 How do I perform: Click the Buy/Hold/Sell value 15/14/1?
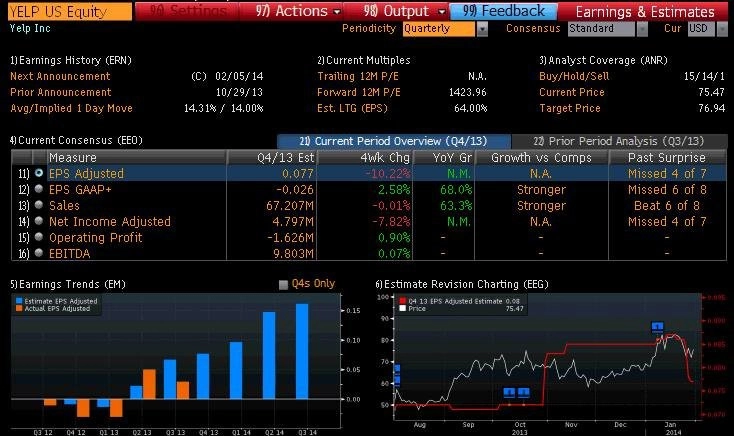pos(704,76)
